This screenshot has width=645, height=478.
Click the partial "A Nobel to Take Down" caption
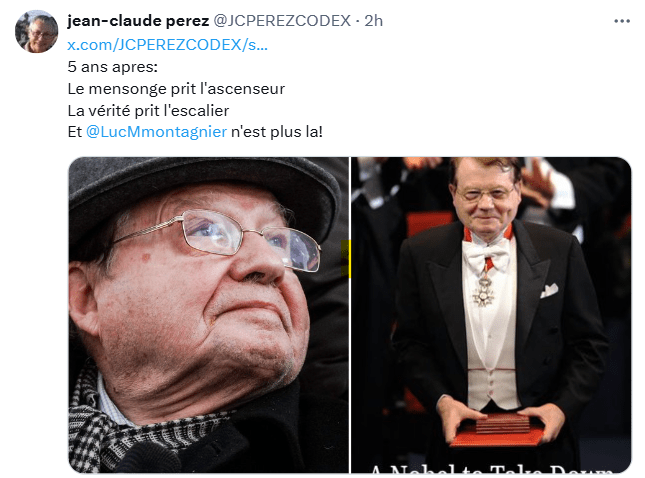492,469
